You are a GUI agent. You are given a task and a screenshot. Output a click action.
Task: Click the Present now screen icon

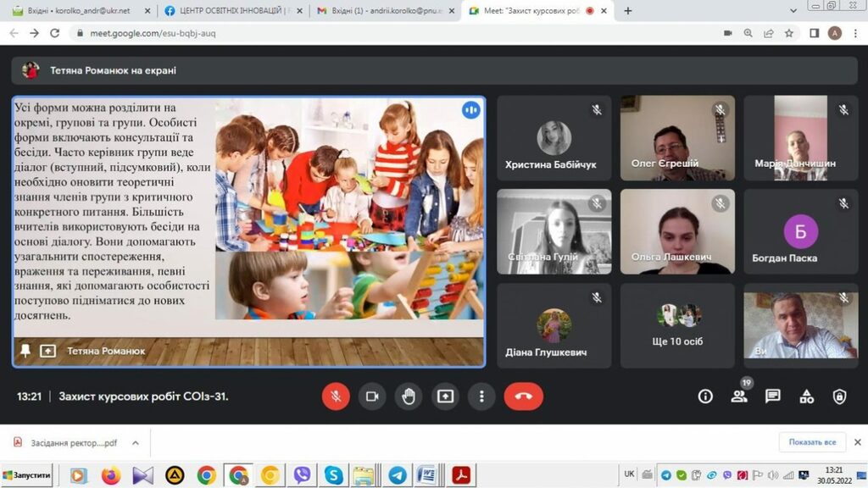click(x=445, y=396)
